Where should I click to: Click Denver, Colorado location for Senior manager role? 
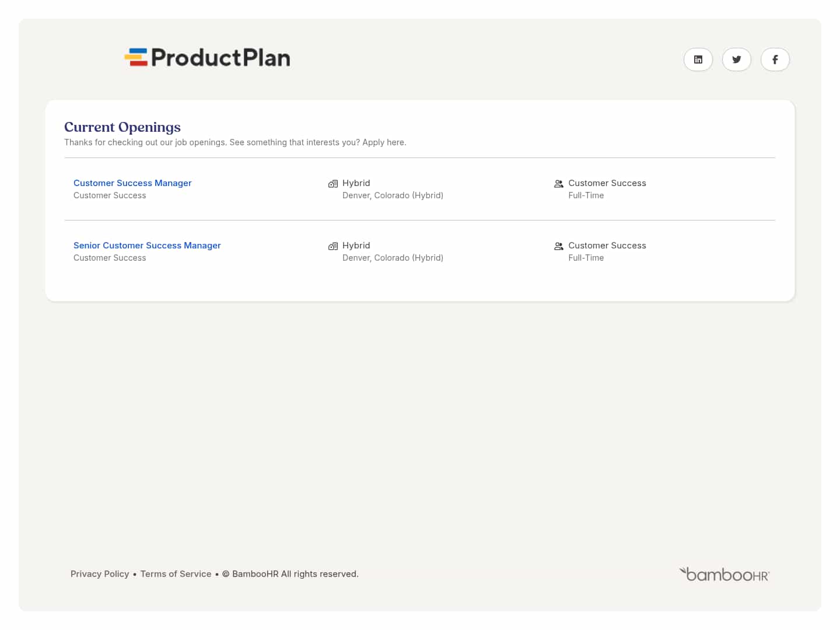393,258
